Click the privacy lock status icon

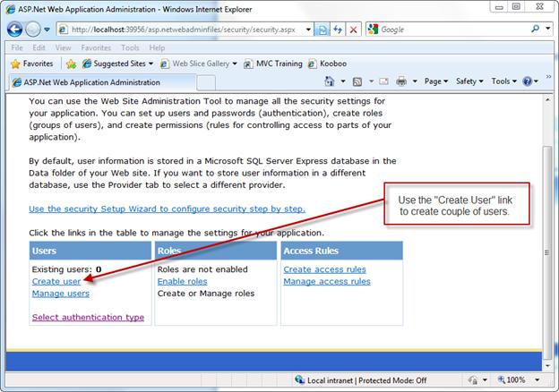(473, 380)
